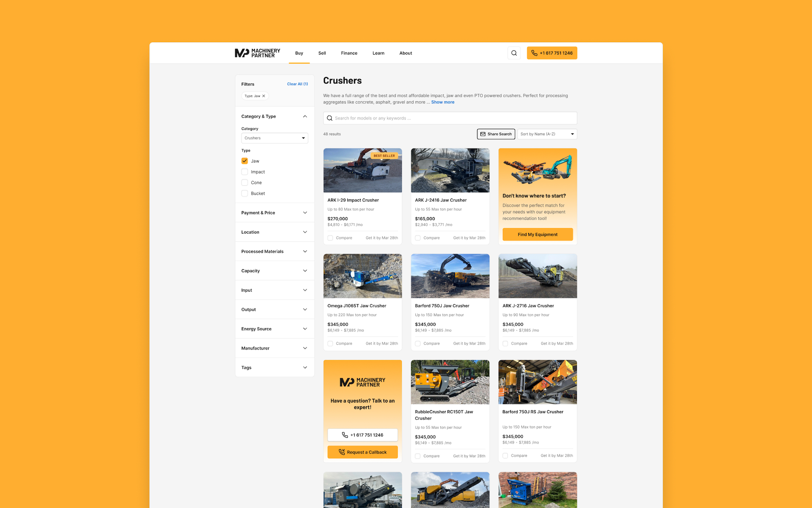Expand the Payment & Price filter
The image size is (812, 508).
(x=274, y=213)
